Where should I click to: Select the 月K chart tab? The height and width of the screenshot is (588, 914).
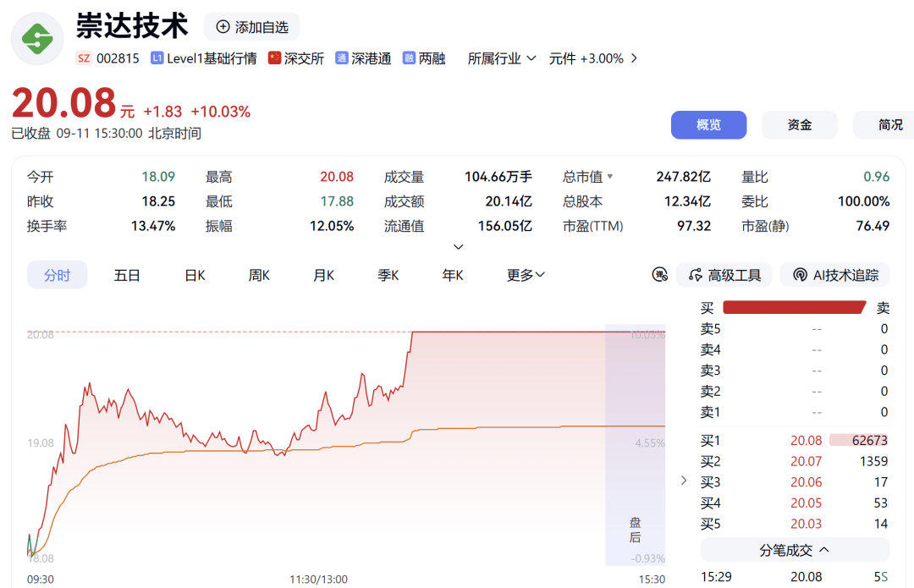pyautogui.click(x=323, y=275)
